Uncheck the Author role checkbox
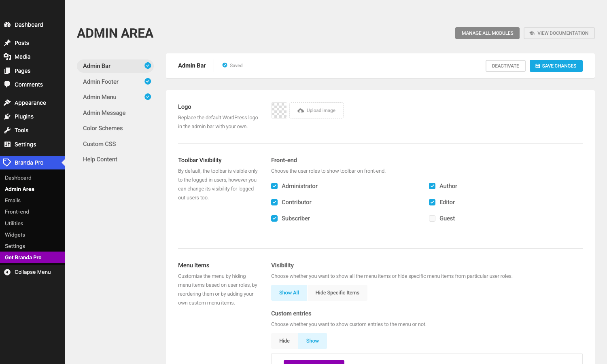 pos(432,186)
